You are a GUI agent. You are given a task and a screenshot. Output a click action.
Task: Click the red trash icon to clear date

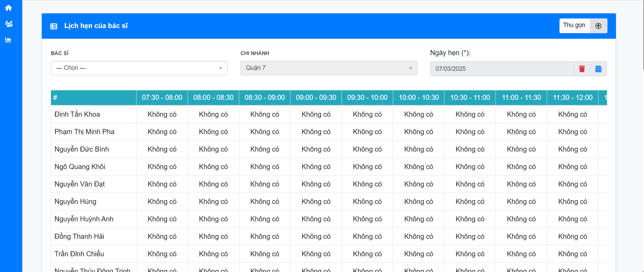tap(582, 69)
